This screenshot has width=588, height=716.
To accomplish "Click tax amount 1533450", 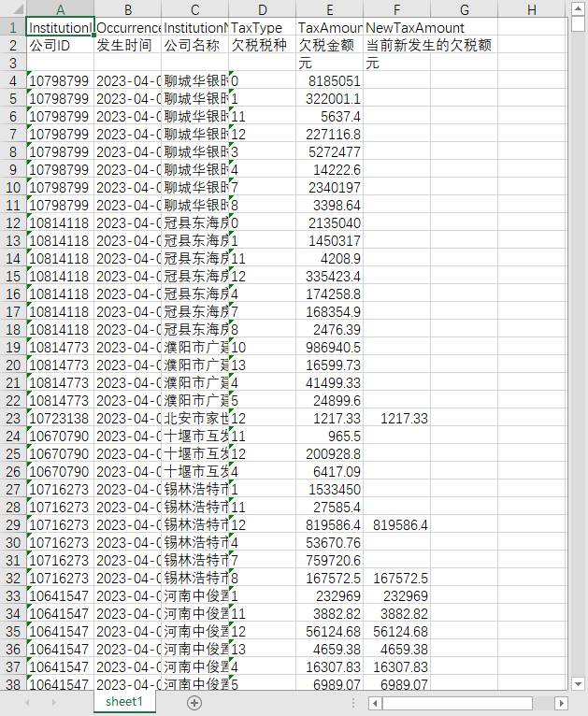I will click(x=330, y=490).
